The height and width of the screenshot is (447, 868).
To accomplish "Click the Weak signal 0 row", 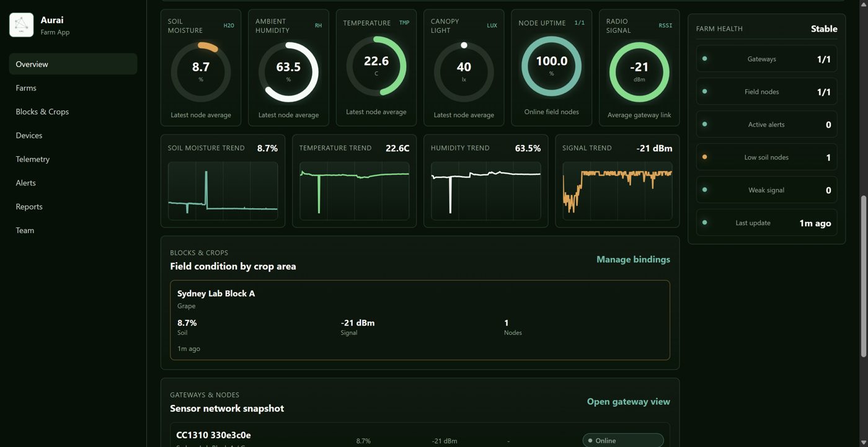I will pos(766,190).
